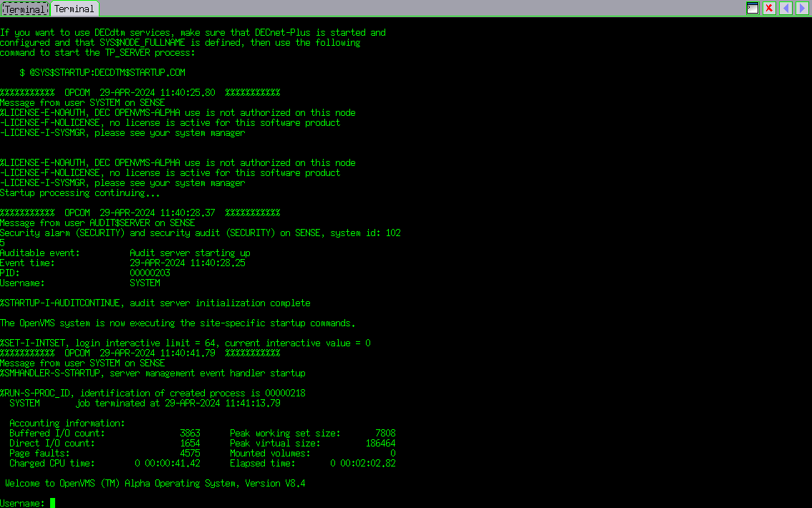Click the OPCOM 29-APR-2024 11:40:41.79 header line

point(140,353)
